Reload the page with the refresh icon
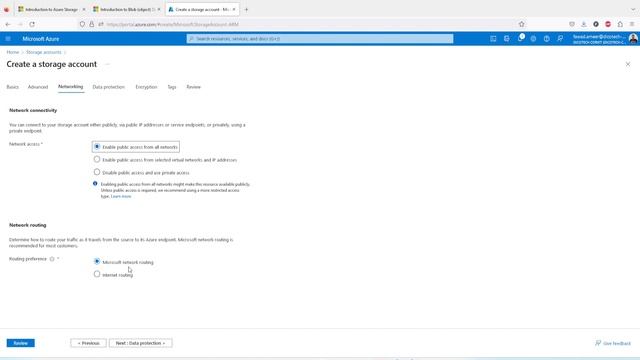640x360 pixels. coord(32,24)
